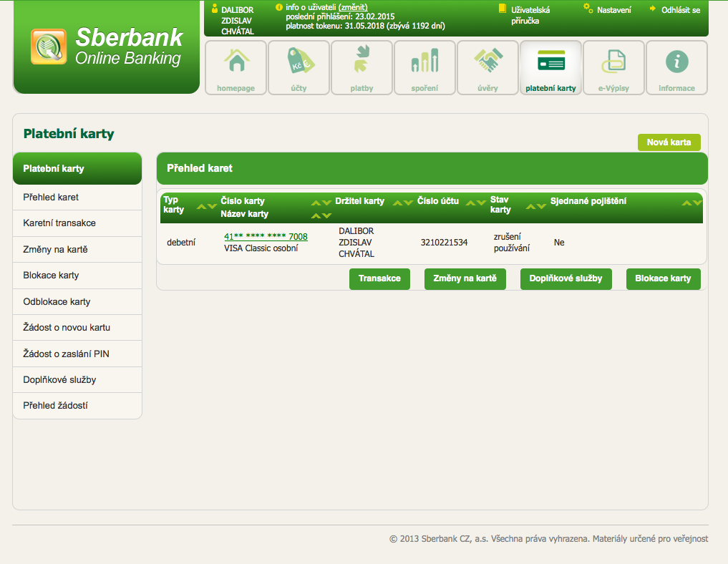Sort Číslo karty column ascending
The width and height of the screenshot is (728, 564).
tap(316, 203)
